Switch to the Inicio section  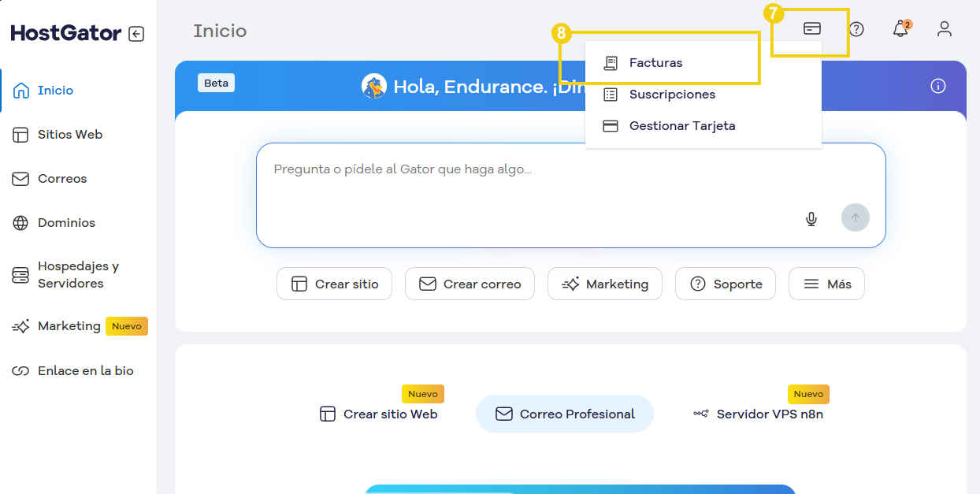tap(54, 90)
